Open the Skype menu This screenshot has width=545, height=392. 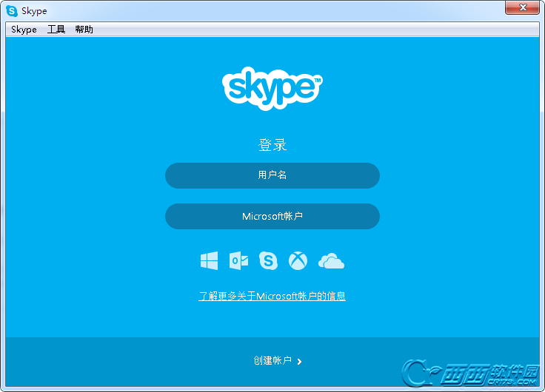point(24,30)
